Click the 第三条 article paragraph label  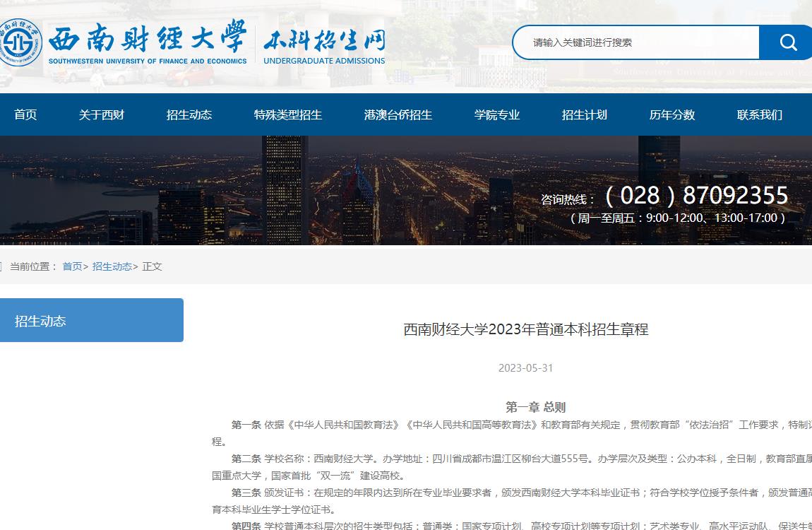[246, 493]
